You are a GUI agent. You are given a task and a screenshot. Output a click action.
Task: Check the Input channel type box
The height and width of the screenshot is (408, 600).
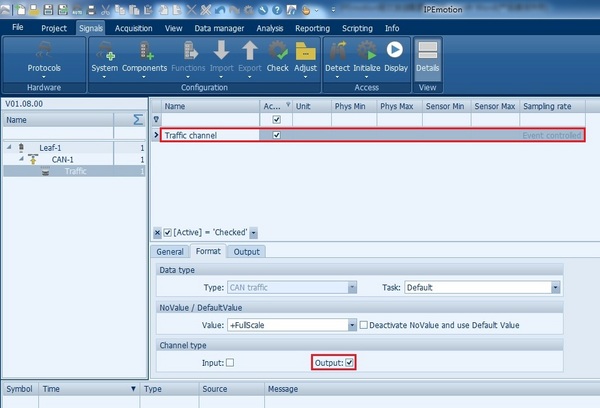coord(230,362)
